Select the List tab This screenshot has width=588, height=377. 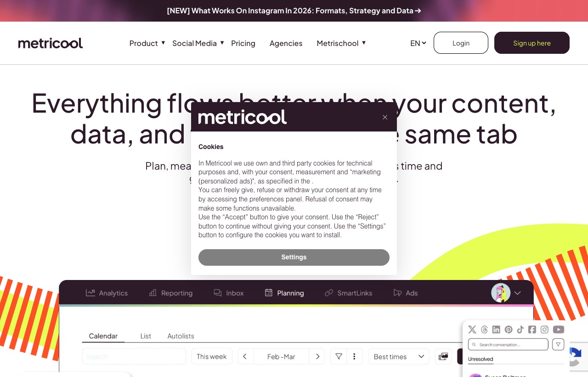pos(146,336)
